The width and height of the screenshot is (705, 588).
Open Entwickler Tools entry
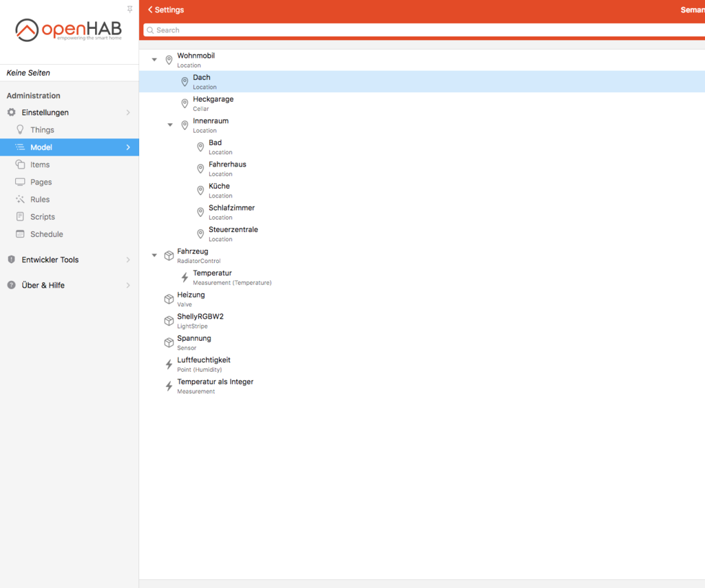tap(70, 260)
